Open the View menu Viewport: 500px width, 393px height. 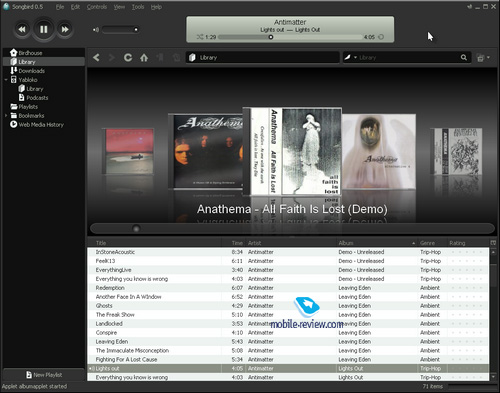coord(119,7)
